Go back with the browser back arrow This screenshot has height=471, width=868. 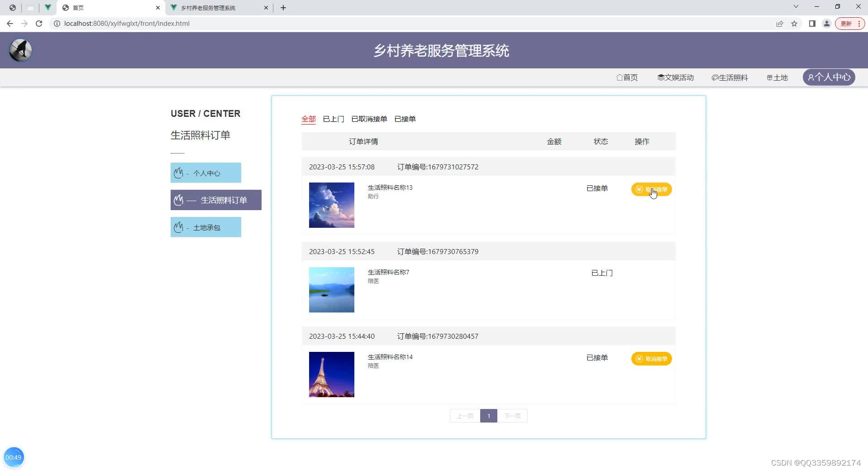click(10, 24)
